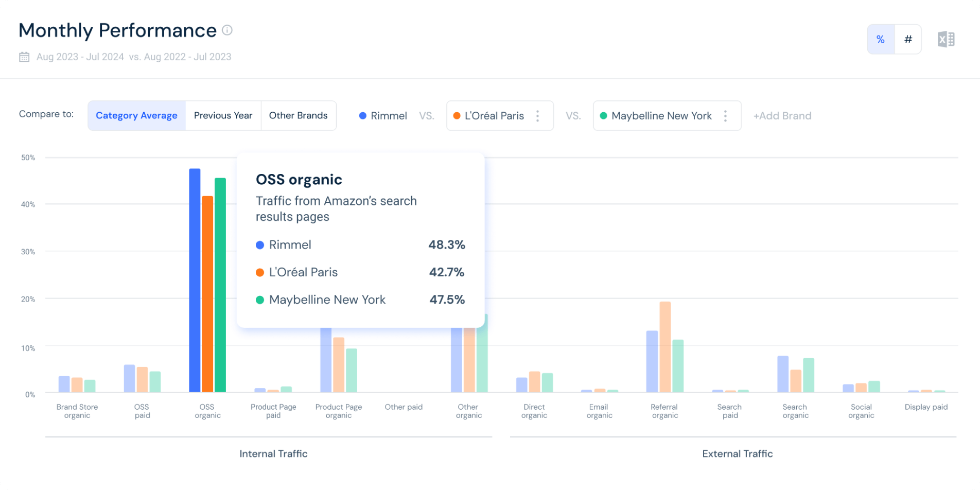Open L'Oréal Paris three-dot options menu
This screenshot has width=980, height=490.
point(537,116)
